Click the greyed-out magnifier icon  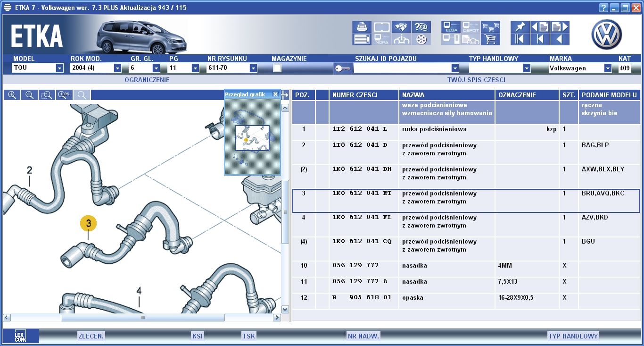(x=82, y=95)
